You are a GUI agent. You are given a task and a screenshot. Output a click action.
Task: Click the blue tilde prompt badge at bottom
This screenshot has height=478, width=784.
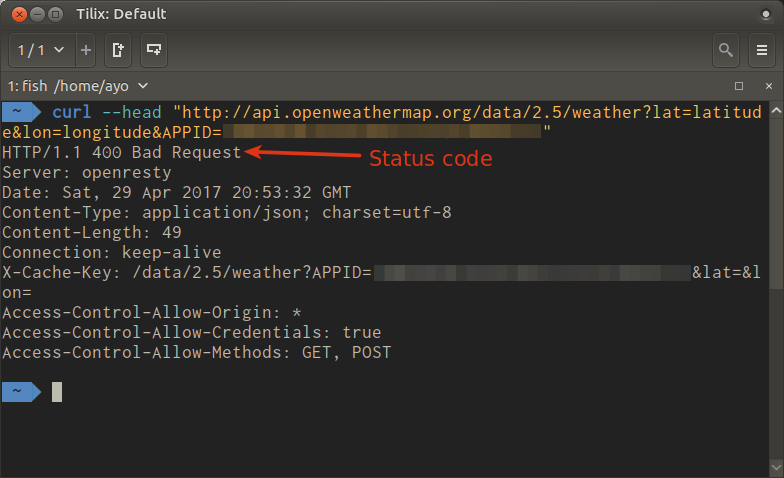(x=18, y=392)
